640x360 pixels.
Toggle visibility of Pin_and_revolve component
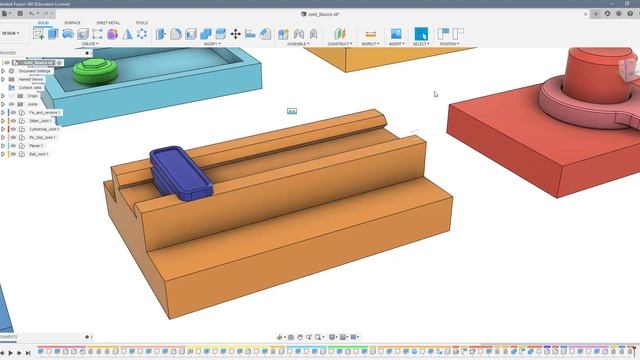point(13,112)
